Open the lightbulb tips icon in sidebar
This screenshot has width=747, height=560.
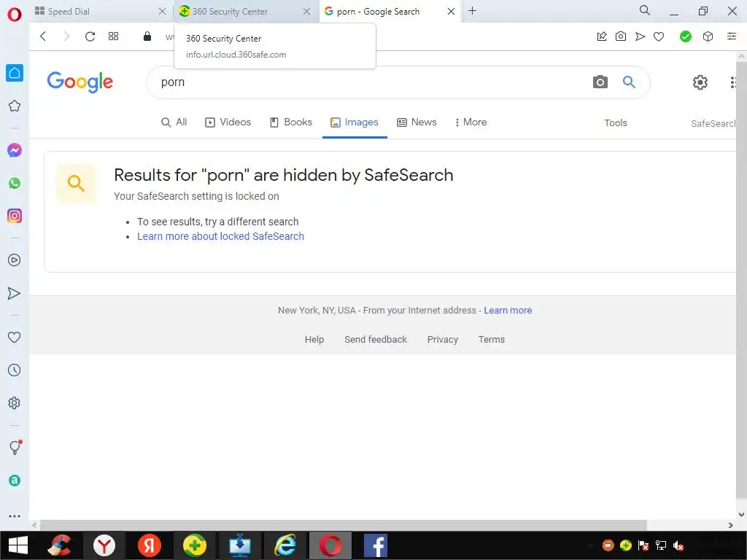15,447
